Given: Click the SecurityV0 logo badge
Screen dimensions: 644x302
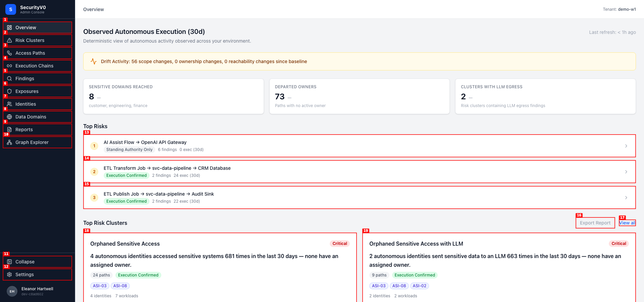Looking at the screenshot, I should click(11, 9).
